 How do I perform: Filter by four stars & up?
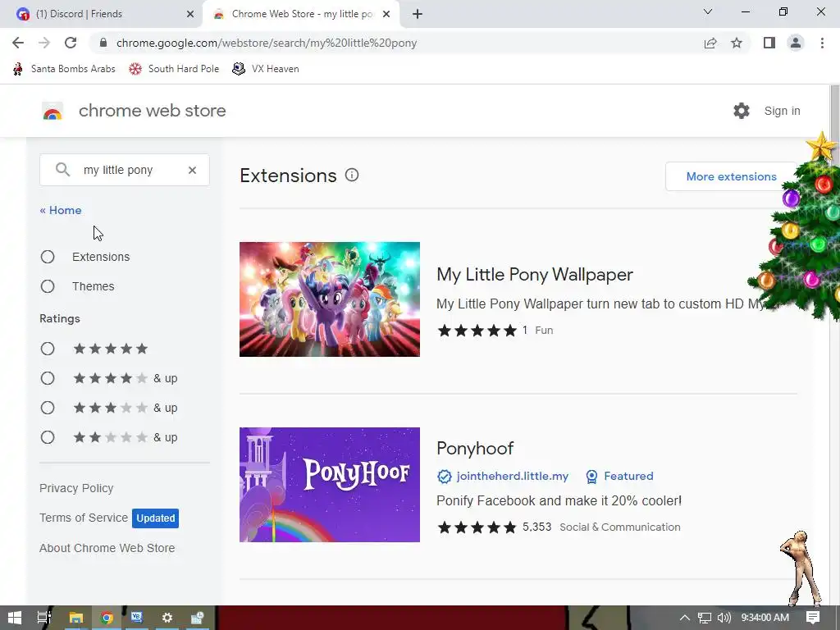coord(48,379)
